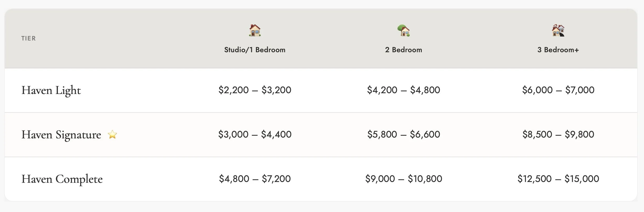Viewport: 644px width, 212px height.
Task: Click the Haven Light tier name
Action: pos(51,91)
